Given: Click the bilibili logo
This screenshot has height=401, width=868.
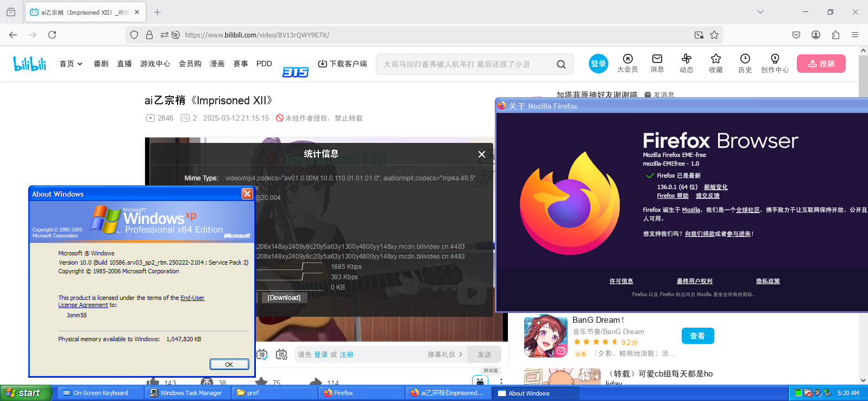Looking at the screenshot, I should coord(30,64).
